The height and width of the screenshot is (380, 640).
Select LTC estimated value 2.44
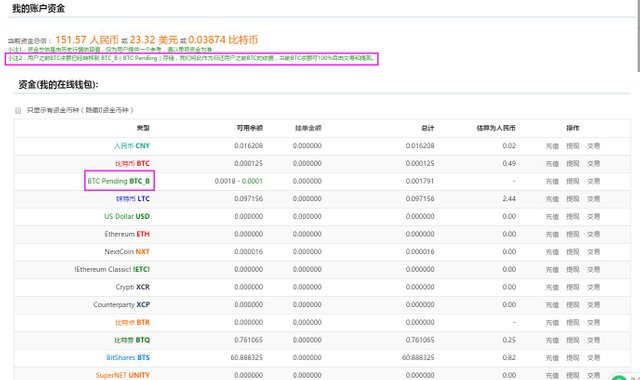(509, 199)
